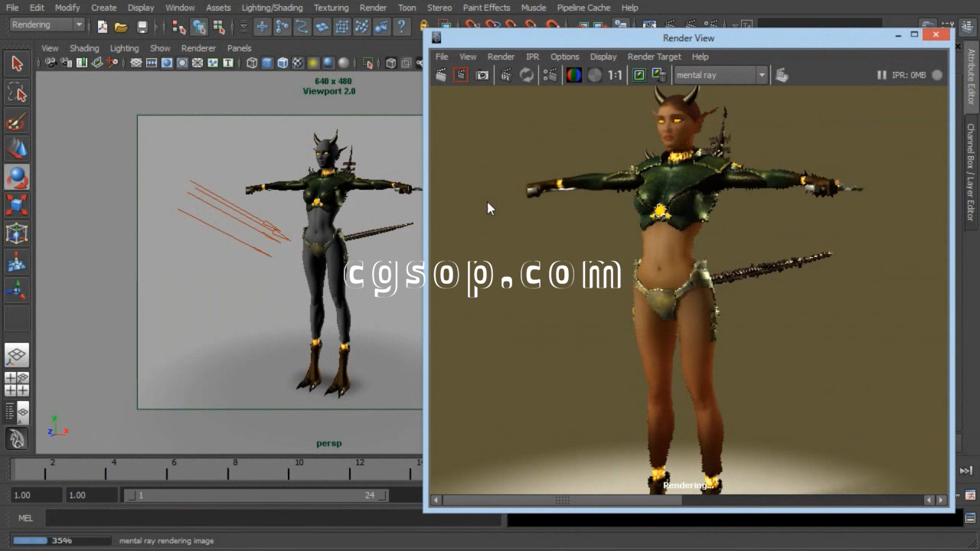Viewport: 980px width, 551px height.
Task: Switch to four view layout
Action: (x=17, y=384)
